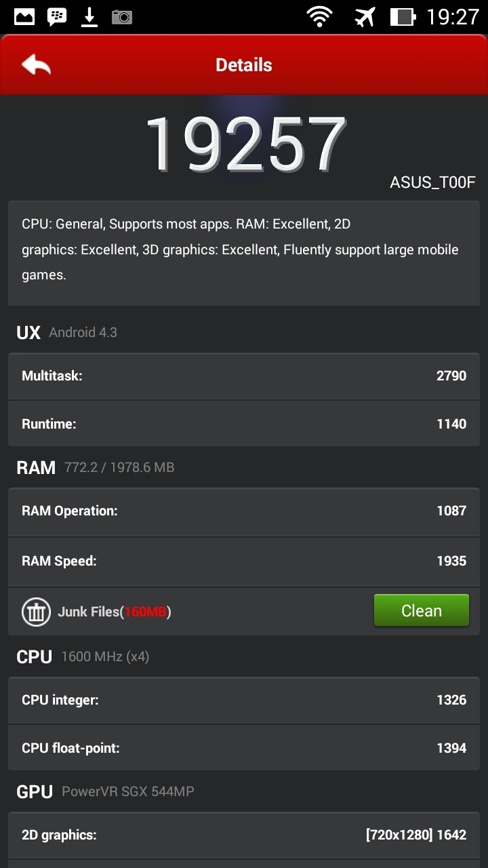Tap the performance summary description box
This screenshot has height=868, width=488.
coord(244,251)
